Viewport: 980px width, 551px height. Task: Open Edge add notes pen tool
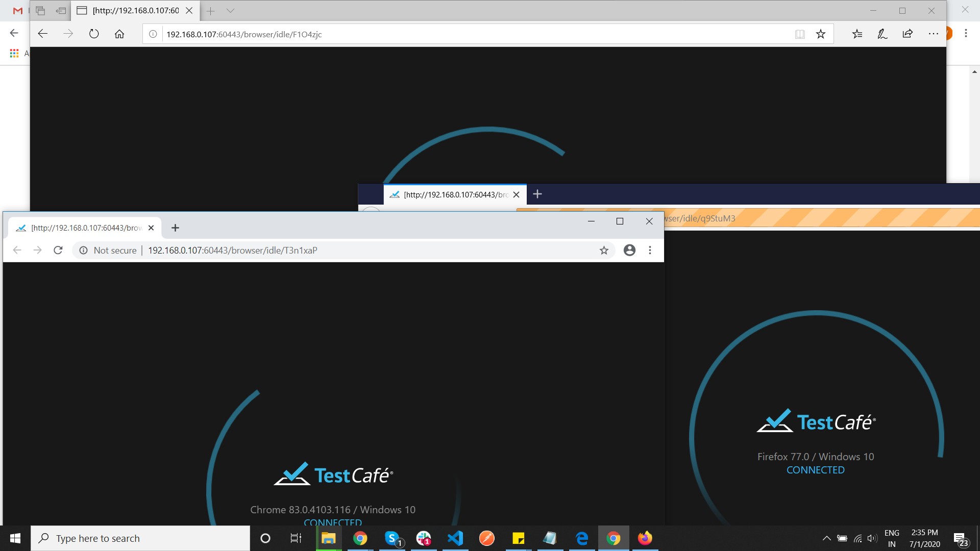tap(882, 34)
